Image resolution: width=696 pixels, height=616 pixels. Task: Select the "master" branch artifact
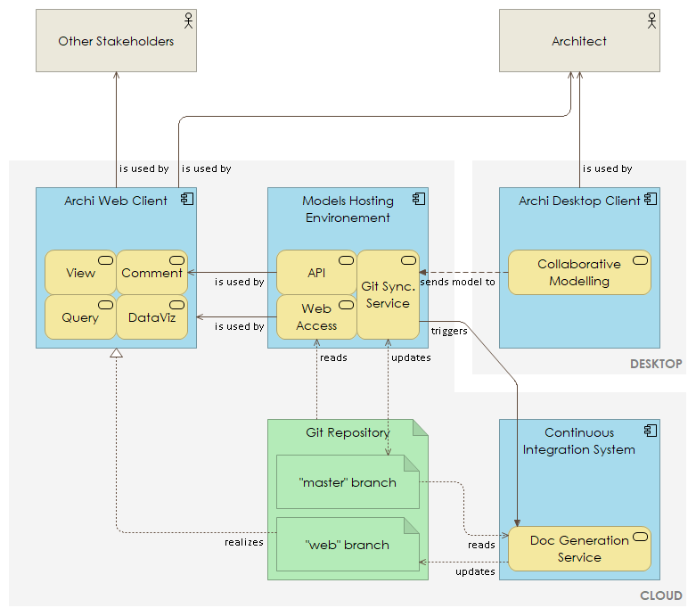pos(348,482)
